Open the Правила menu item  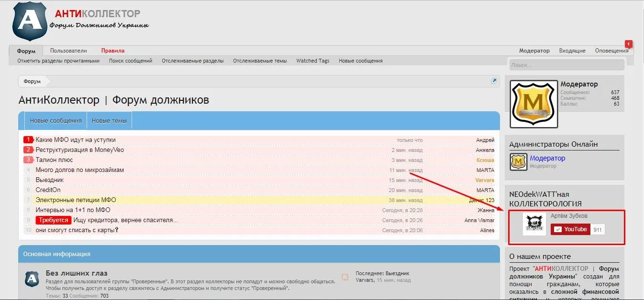coord(112,51)
